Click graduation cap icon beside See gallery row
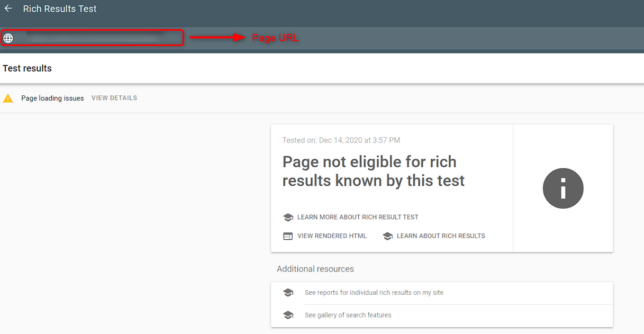 point(288,315)
